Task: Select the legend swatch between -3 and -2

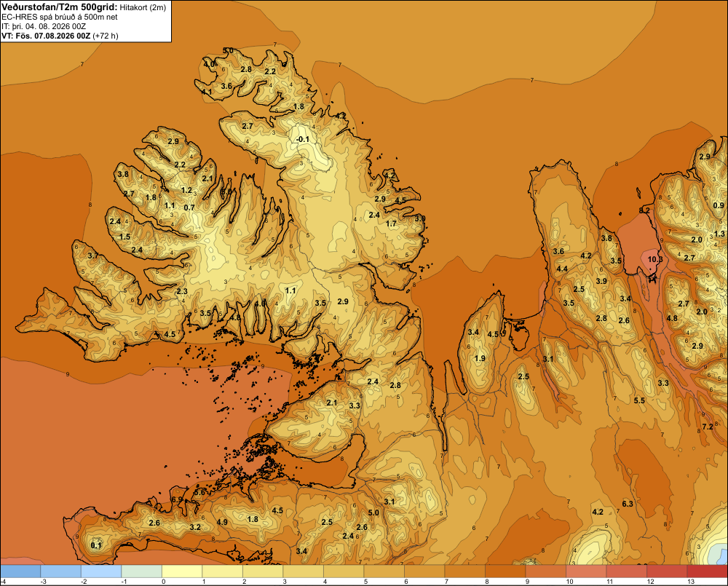Action: point(61,571)
